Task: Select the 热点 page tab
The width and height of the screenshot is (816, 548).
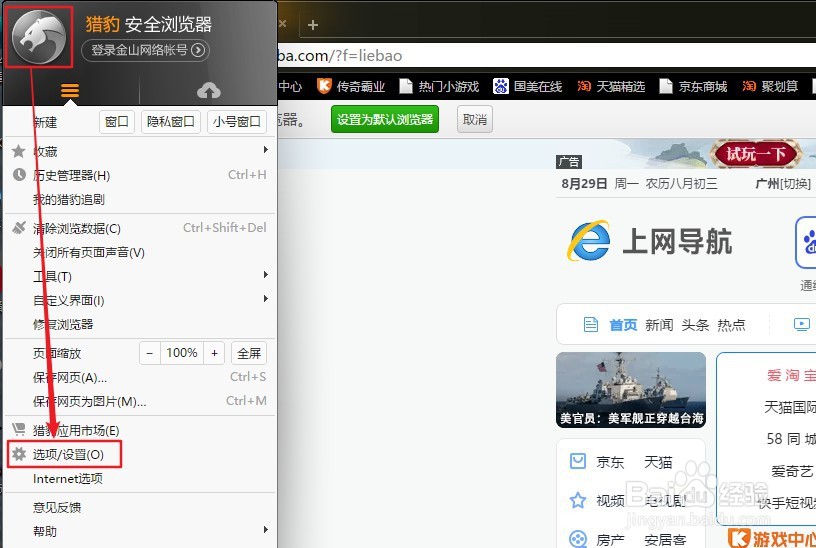Action: coord(731,325)
